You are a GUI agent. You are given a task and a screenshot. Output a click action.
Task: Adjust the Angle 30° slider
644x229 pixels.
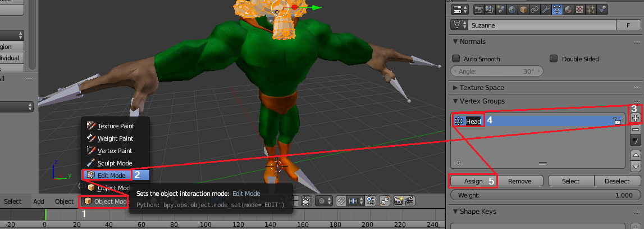coord(497,71)
